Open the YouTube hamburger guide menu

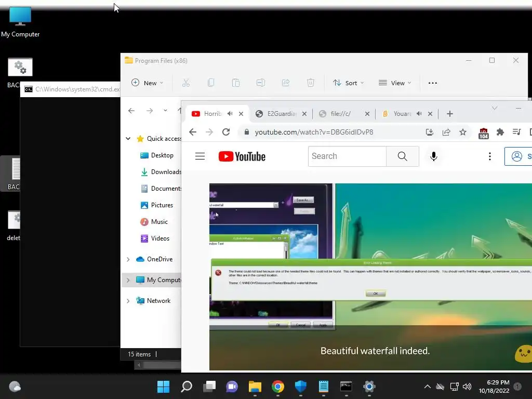click(200, 156)
